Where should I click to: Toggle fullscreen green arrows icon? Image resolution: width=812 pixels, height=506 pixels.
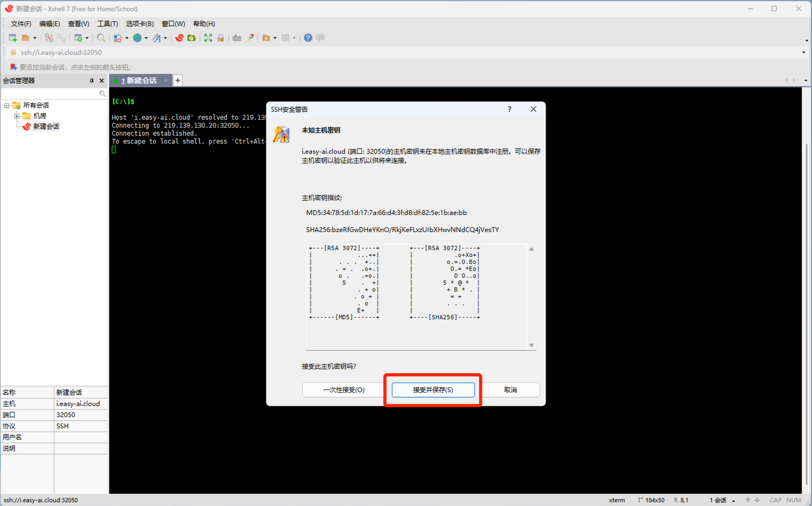(x=208, y=38)
